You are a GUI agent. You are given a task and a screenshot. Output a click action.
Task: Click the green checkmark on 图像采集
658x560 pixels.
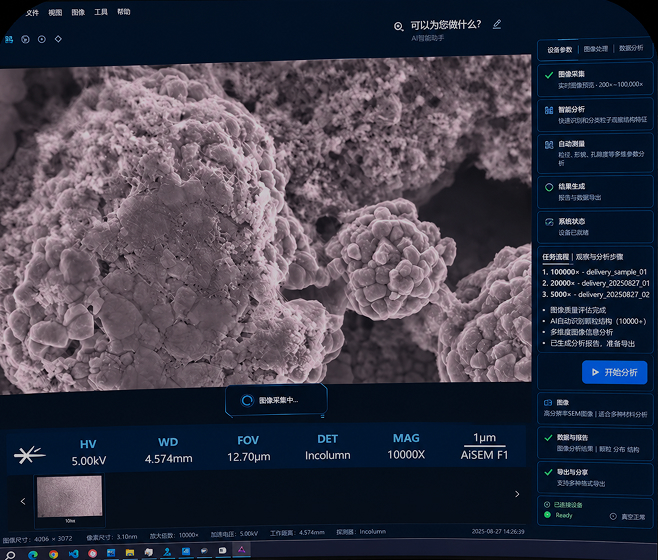tap(548, 75)
